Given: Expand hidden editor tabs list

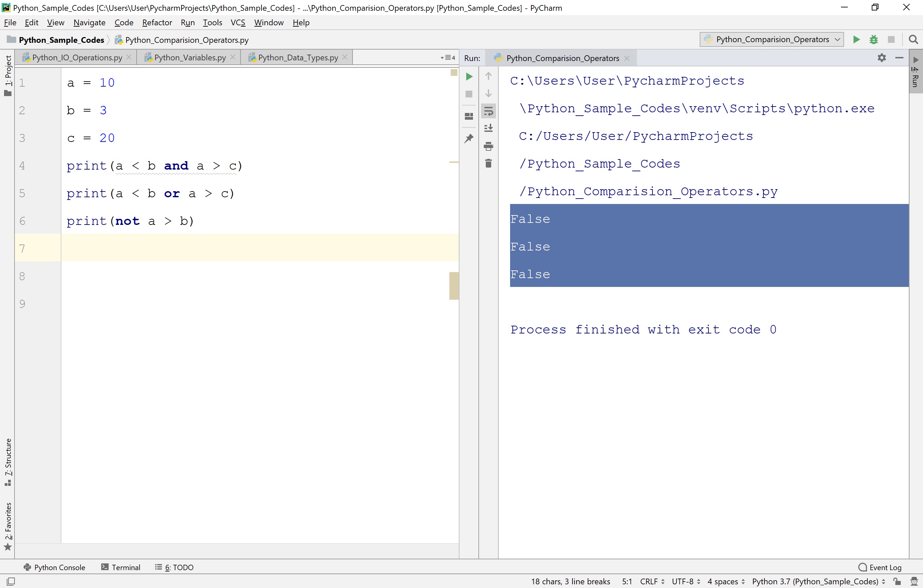Looking at the screenshot, I should (448, 58).
